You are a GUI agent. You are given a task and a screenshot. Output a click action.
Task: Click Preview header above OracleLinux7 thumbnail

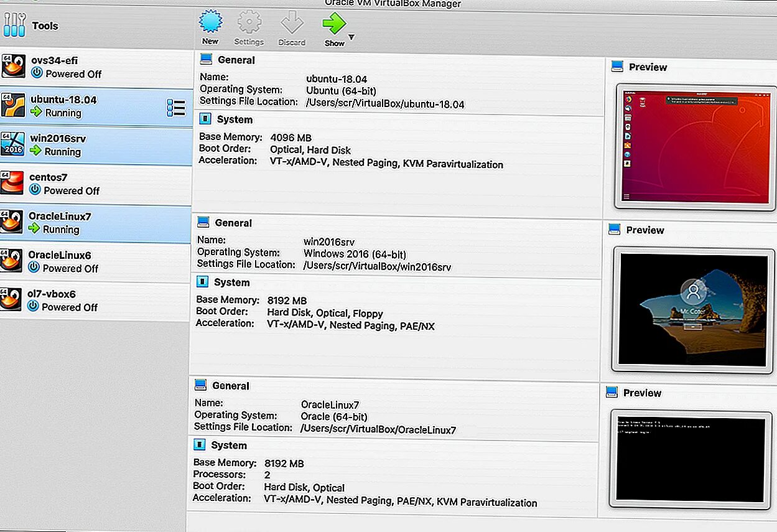click(x=642, y=393)
